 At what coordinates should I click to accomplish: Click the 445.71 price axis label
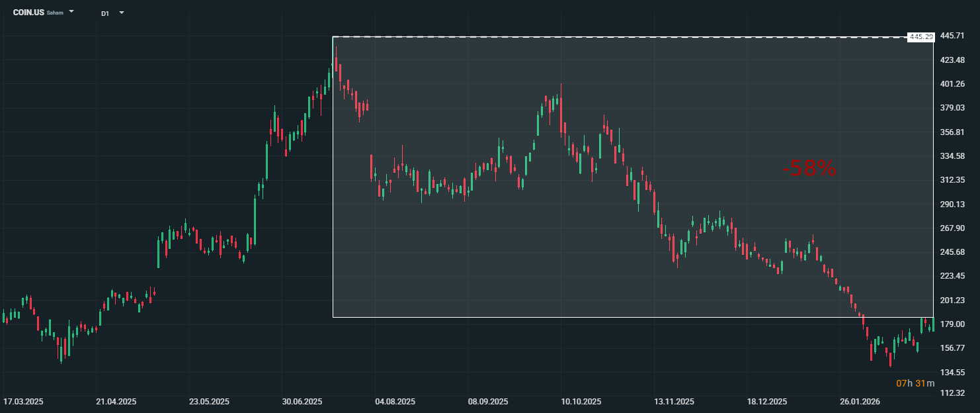coord(953,36)
